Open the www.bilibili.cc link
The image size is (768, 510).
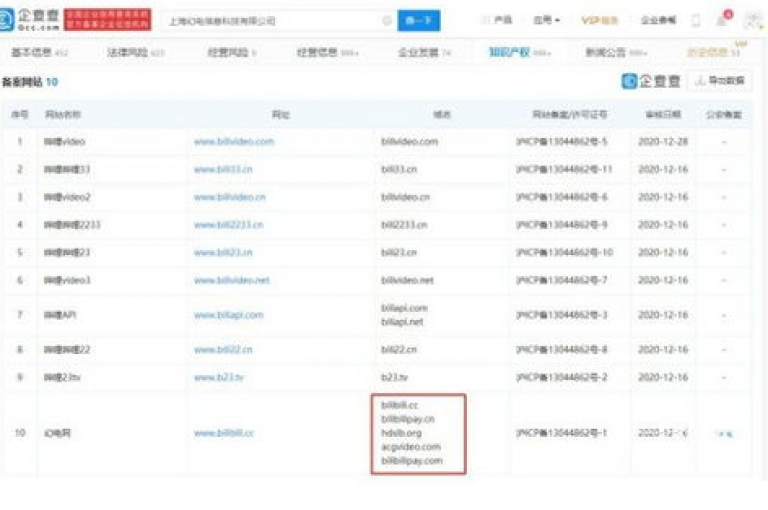[224, 433]
